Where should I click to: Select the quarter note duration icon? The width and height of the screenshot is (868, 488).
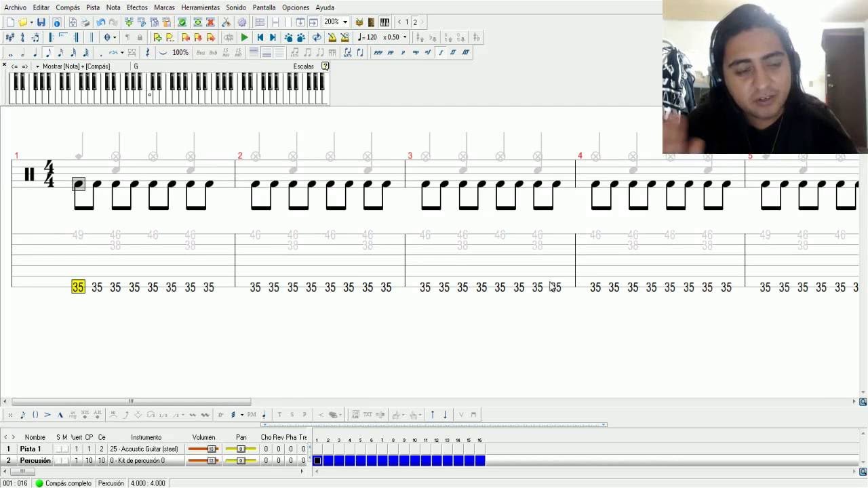[35, 52]
